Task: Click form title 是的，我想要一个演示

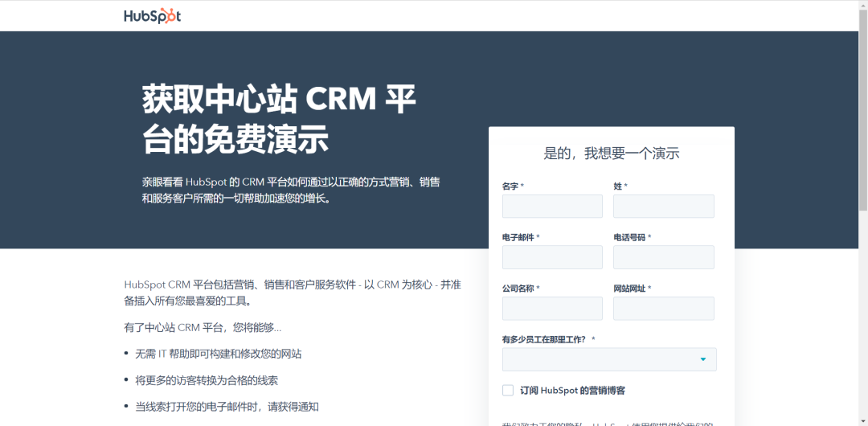Action: 611,154
